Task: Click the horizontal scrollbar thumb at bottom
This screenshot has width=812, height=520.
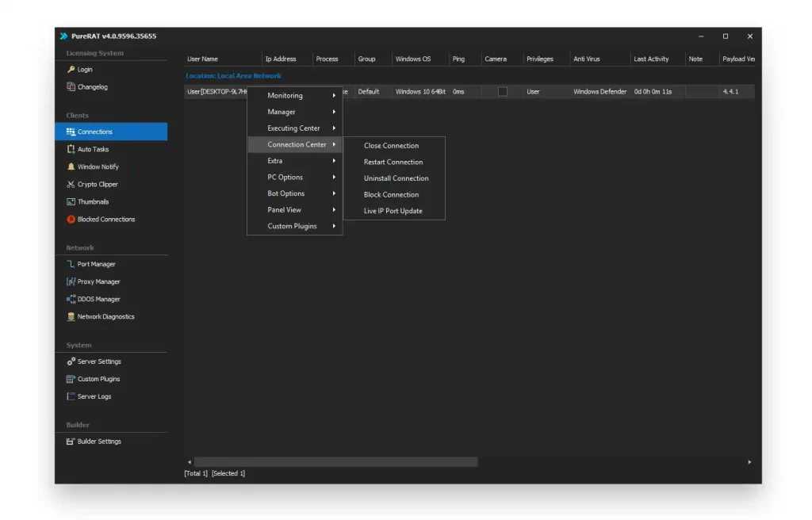Action: 335,462
